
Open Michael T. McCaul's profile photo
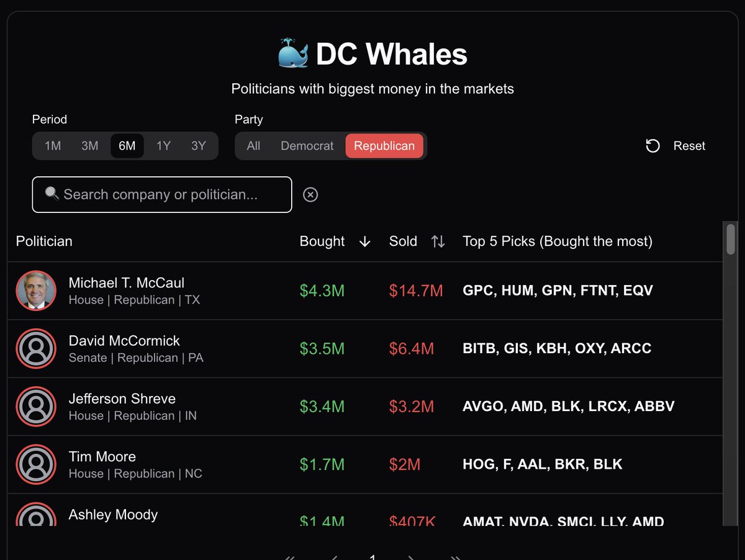(36, 291)
